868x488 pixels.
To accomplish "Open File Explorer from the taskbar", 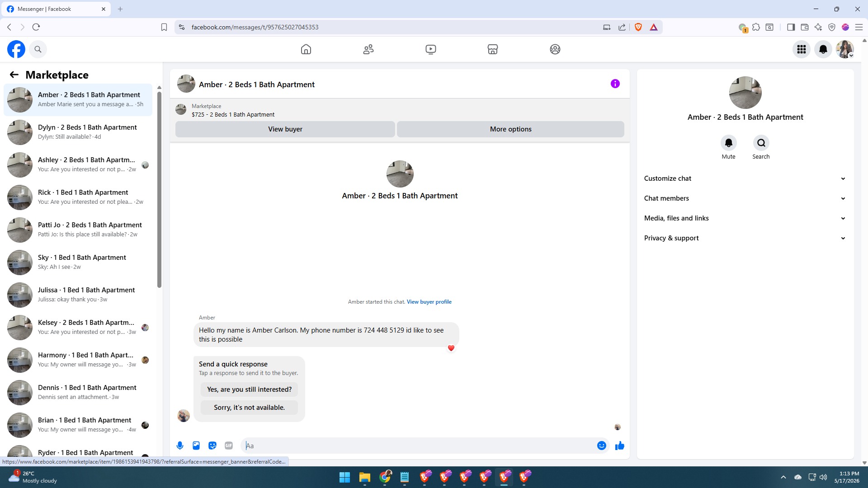I will point(364,477).
